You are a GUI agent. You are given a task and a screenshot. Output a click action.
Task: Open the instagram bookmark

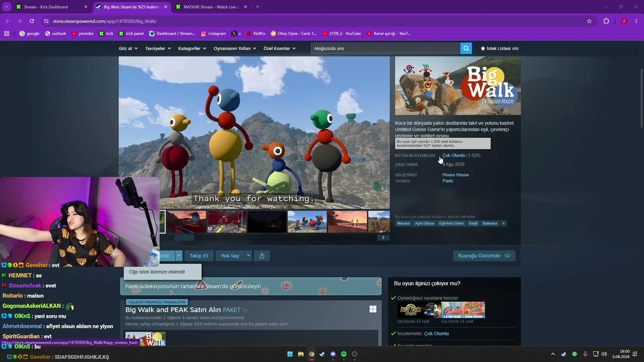tap(213, 34)
